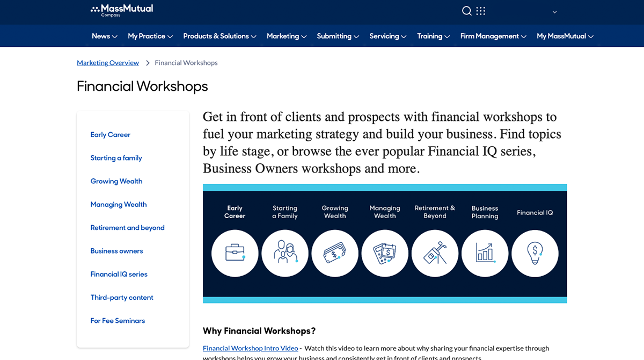Open the Firm Management dropdown
This screenshot has width=644, height=360.
point(493,36)
